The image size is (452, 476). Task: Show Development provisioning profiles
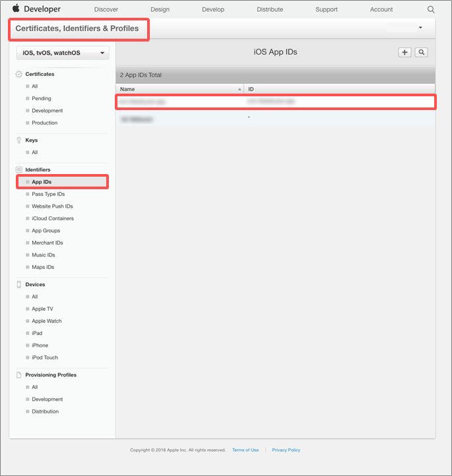coord(47,400)
